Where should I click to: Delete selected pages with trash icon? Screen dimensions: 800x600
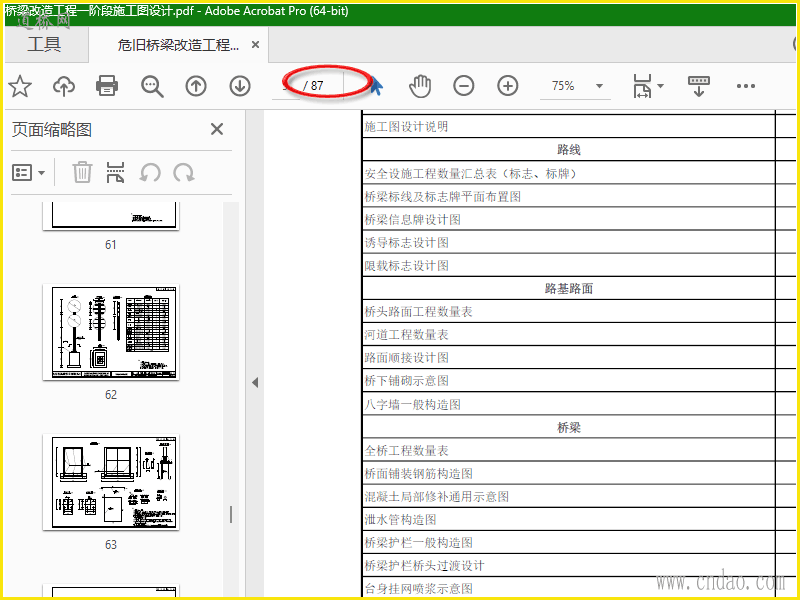pos(82,172)
